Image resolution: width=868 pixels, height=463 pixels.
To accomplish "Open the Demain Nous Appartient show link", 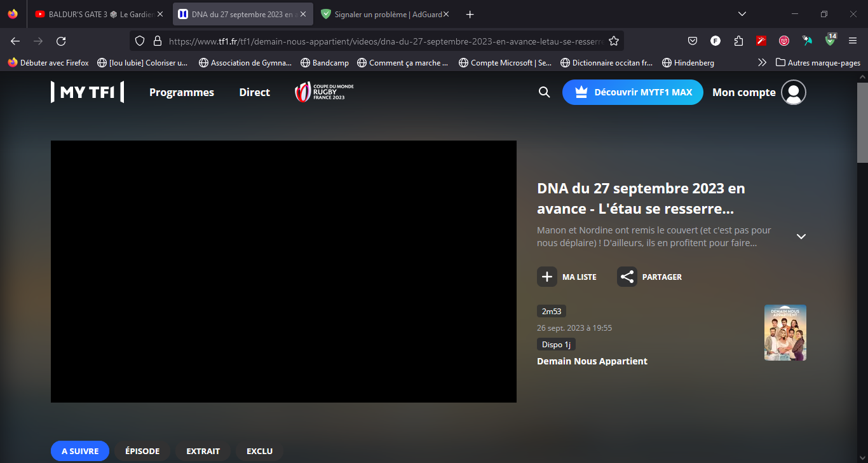I will click(x=592, y=361).
